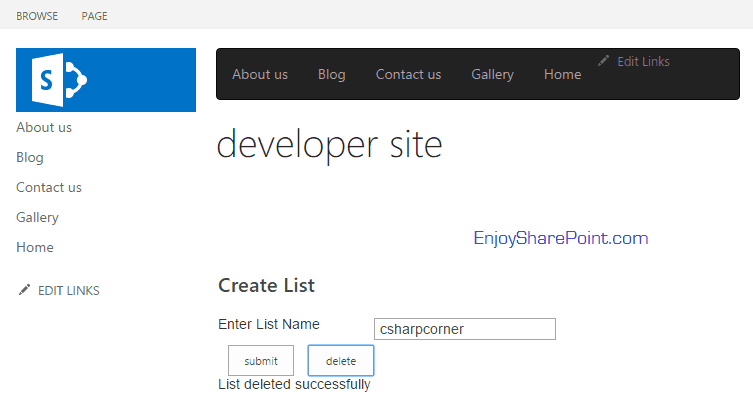The image size is (753, 413).
Task: Click the developer site title
Action: [329, 145]
